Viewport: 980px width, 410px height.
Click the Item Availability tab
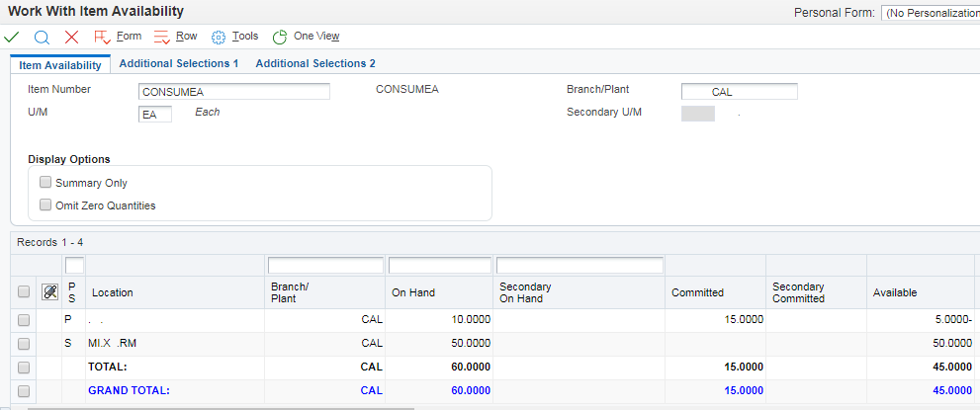click(x=60, y=65)
